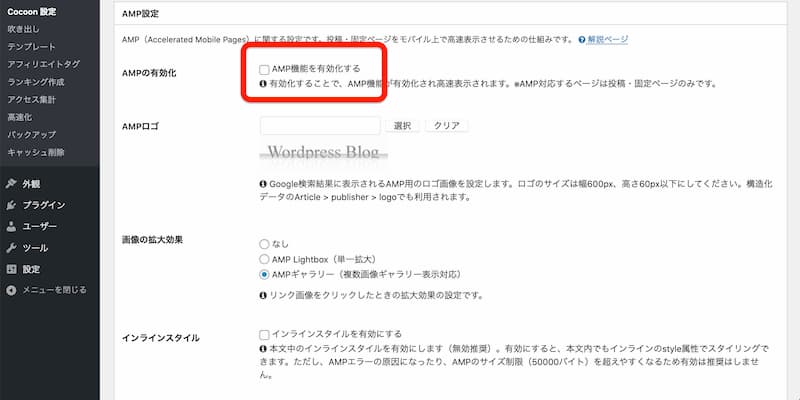This screenshot has width=800, height=400.
Task: Open the 設定 menu label
Action: pos(31,269)
